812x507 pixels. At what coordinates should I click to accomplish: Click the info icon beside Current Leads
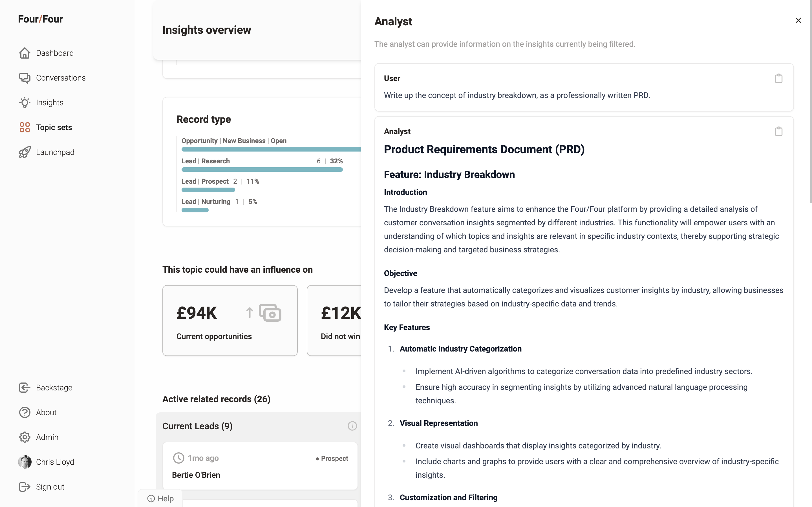(x=352, y=426)
